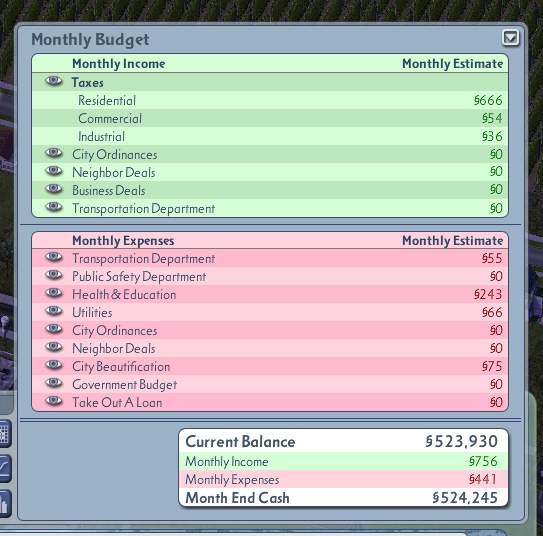Open income City Ordinances eye icon

[54, 153]
